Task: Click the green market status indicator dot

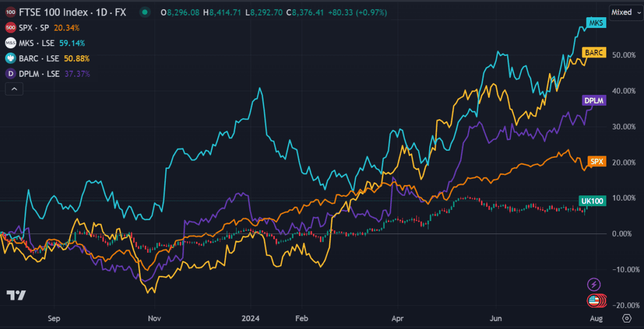Action: 144,12
